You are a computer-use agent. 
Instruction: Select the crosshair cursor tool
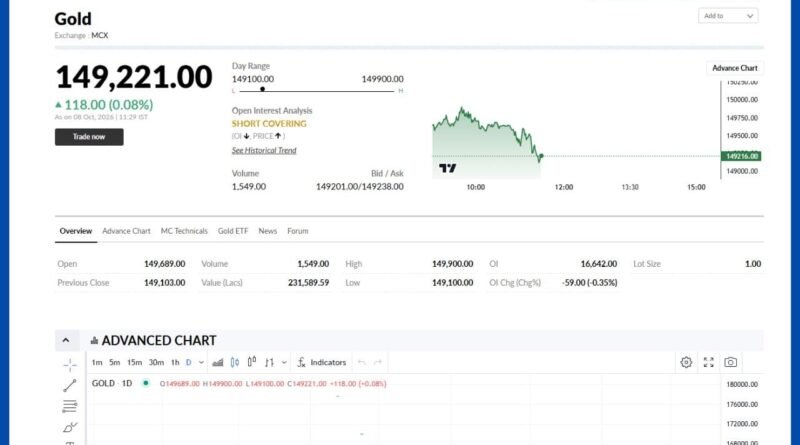click(70, 364)
